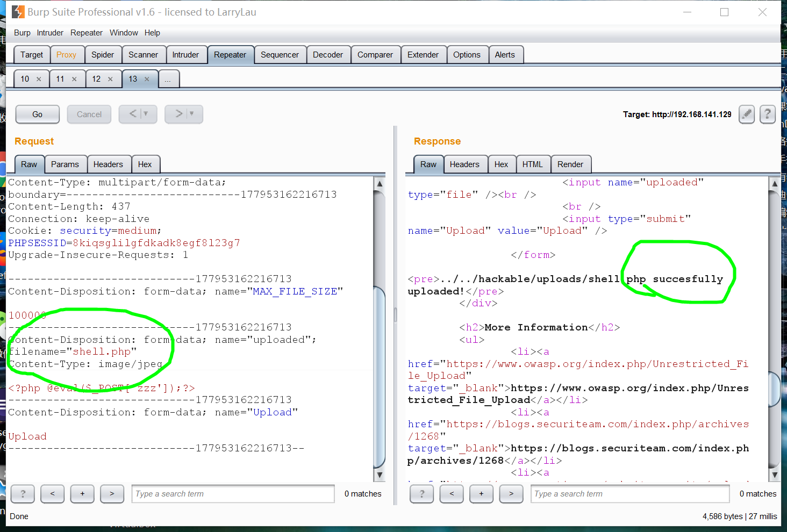Close Repeater tab 12

coord(110,79)
